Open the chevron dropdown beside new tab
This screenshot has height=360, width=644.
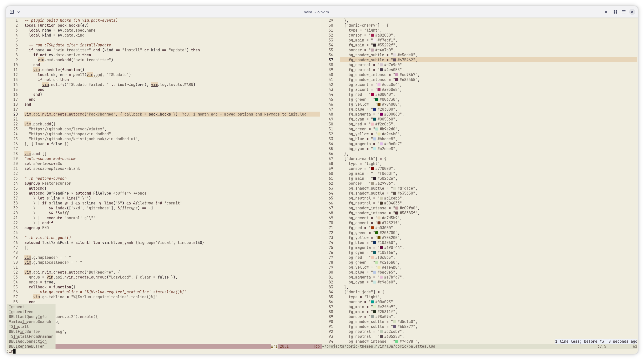(19, 12)
